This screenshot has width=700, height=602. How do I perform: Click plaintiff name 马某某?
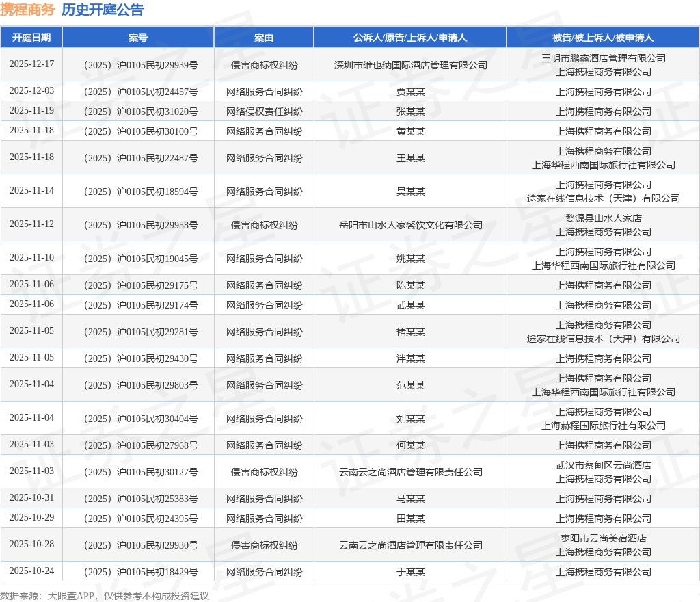pos(411,499)
